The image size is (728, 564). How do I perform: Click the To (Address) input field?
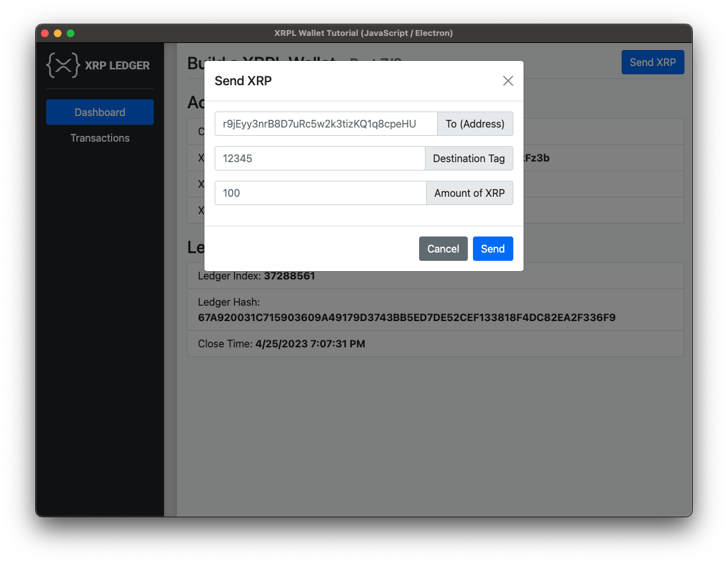click(x=326, y=124)
